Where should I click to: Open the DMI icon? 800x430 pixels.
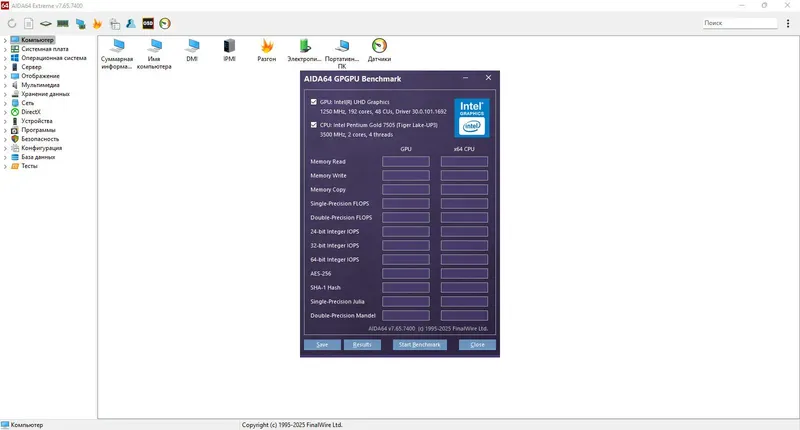click(192, 50)
